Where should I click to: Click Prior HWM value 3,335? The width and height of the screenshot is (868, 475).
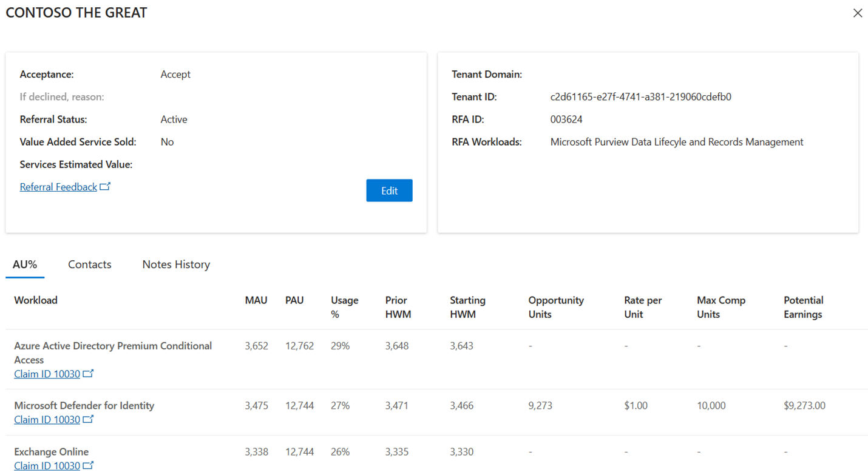point(397,452)
